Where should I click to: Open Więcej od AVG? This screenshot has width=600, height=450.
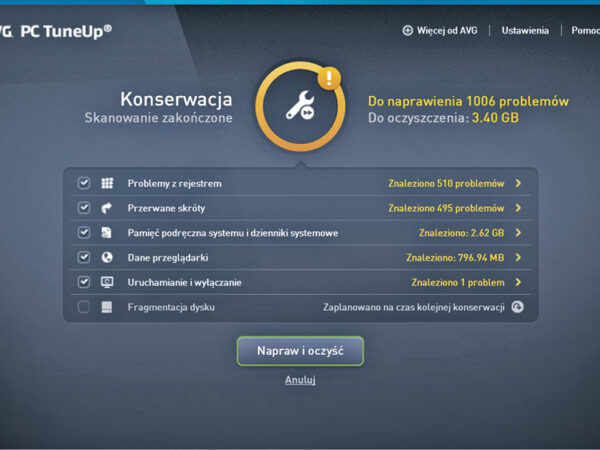[440, 31]
